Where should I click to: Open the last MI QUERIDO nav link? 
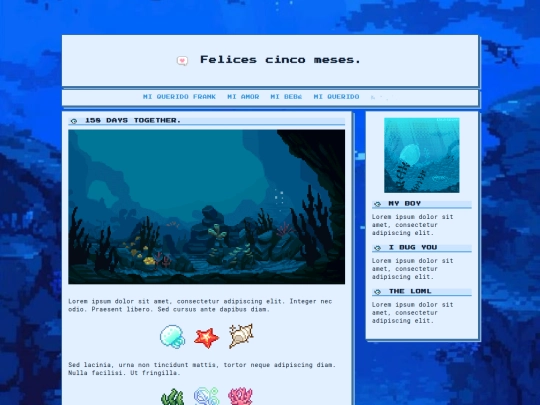[x=336, y=97]
